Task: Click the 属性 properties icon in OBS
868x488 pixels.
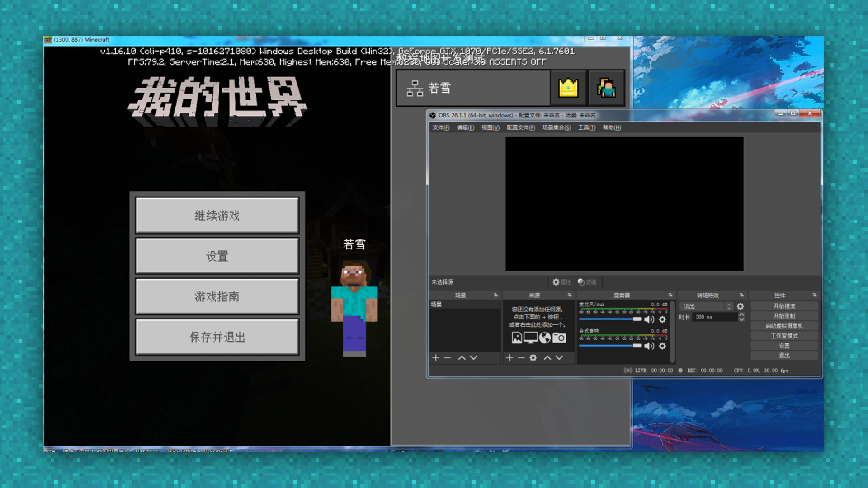Action: [x=561, y=282]
